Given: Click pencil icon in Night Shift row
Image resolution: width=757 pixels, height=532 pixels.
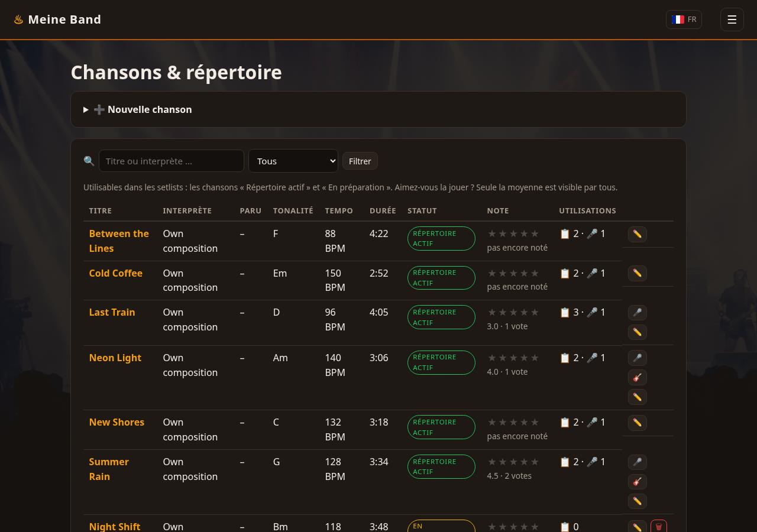Looking at the screenshot, I should click(x=637, y=526).
